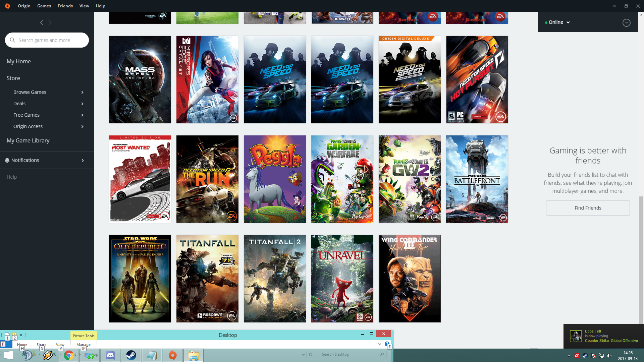644x362 pixels.
Task: Expand Browse Games submenu
Action: tap(82, 92)
